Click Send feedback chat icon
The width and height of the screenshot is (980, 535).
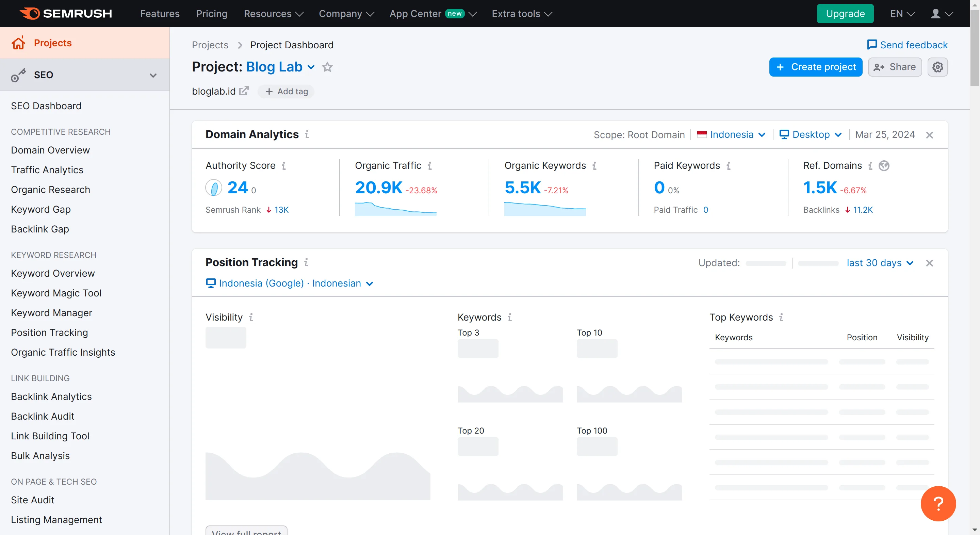[871, 45]
